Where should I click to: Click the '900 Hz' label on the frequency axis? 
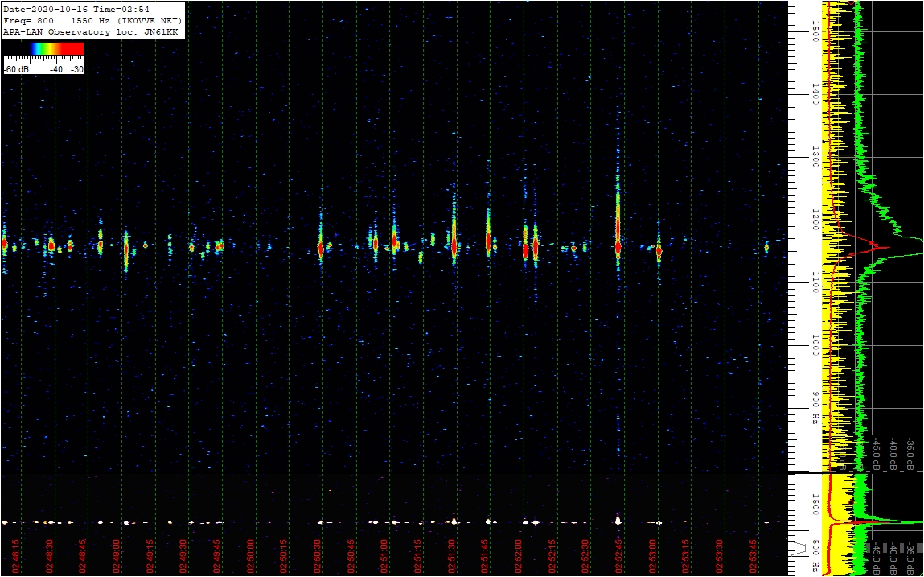click(815, 408)
